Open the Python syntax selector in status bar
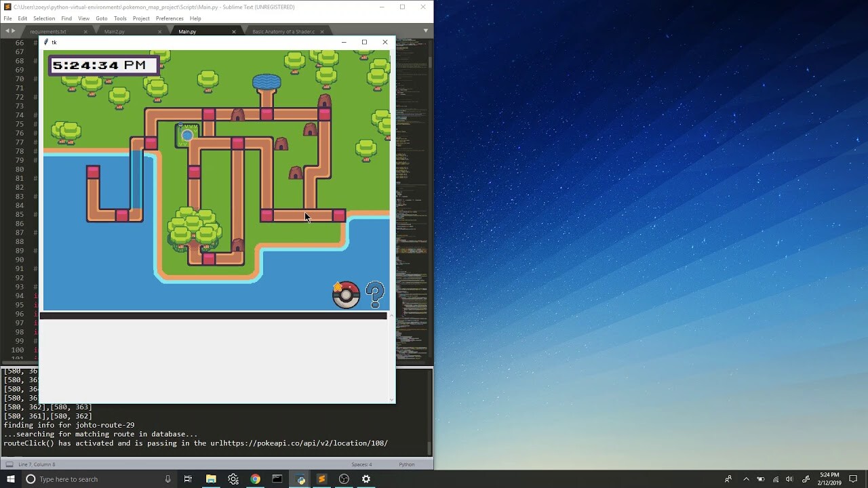 (406, 464)
